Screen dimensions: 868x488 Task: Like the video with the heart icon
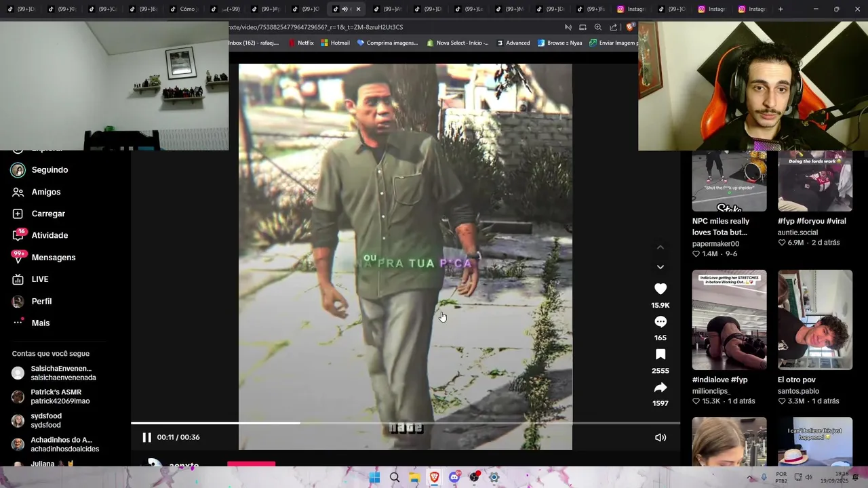tap(660, 289)
